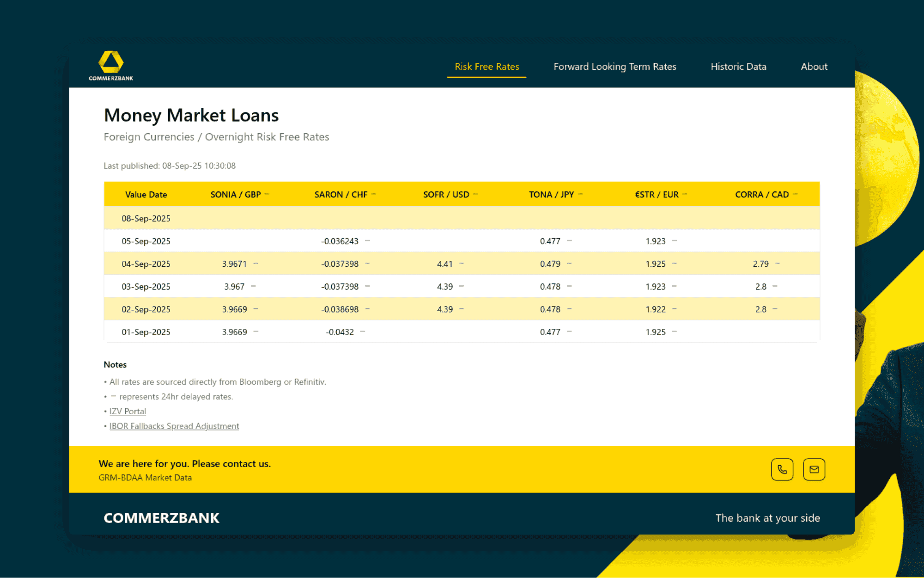Open the IZV Portal link
924x578 pixels.
(x=128, y=411)
